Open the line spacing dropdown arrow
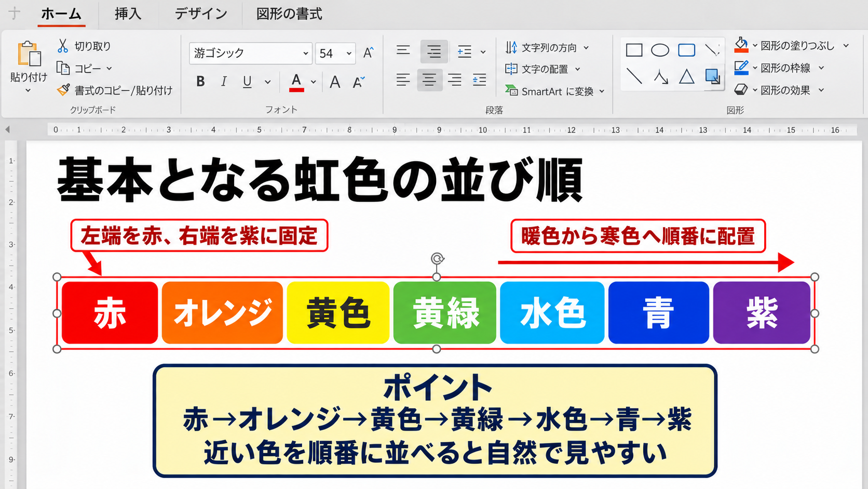Screen dimensions: 868x489 pyautogui.click(x=483, y=52)
